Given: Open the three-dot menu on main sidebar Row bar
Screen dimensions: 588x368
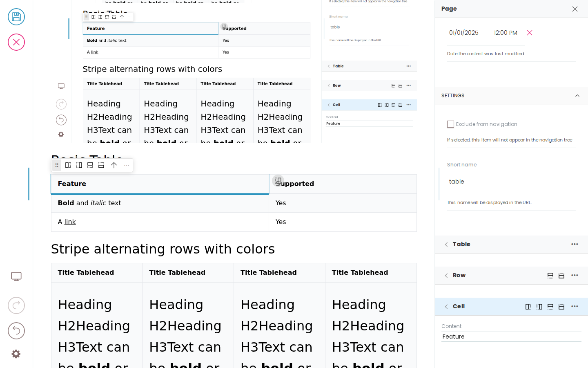Looking at the screenshot, I should pyautogui.click(x=575, y=275).
